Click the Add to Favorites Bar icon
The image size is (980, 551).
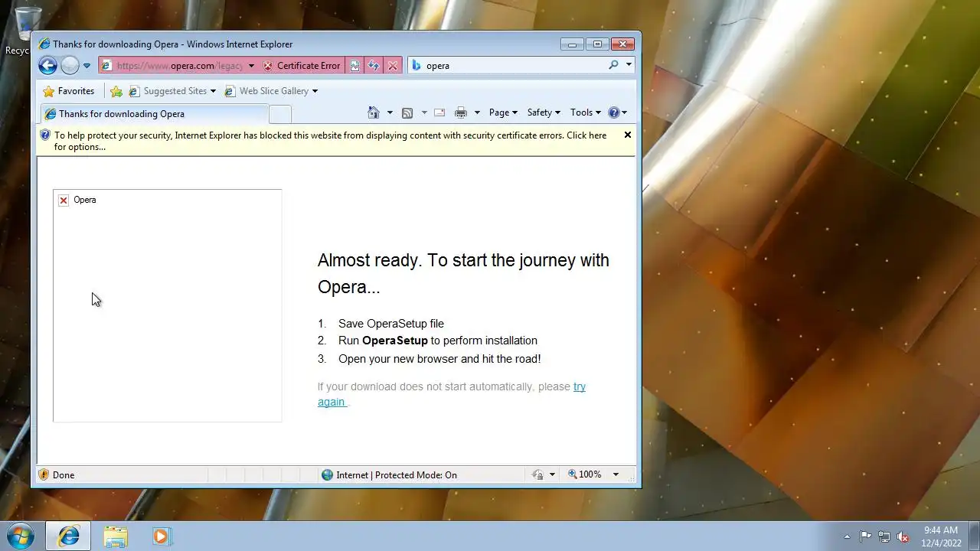[116, 91]
